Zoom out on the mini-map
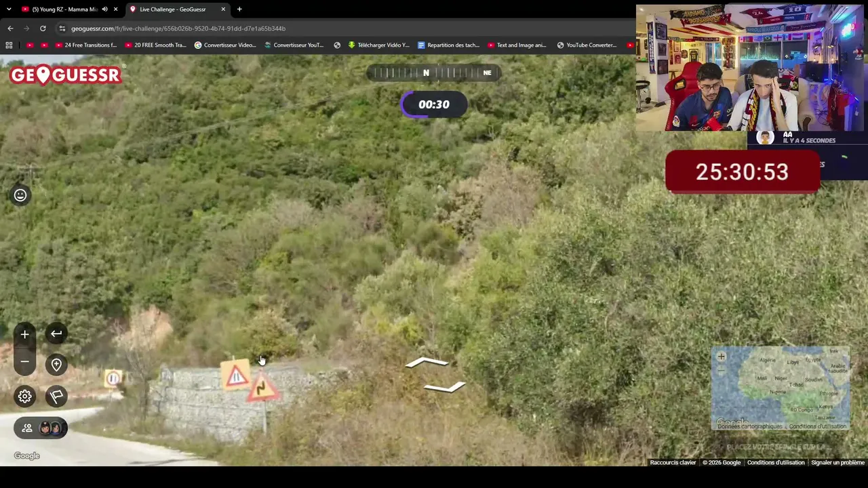This screenshot has height=488, width=868. 721,370
